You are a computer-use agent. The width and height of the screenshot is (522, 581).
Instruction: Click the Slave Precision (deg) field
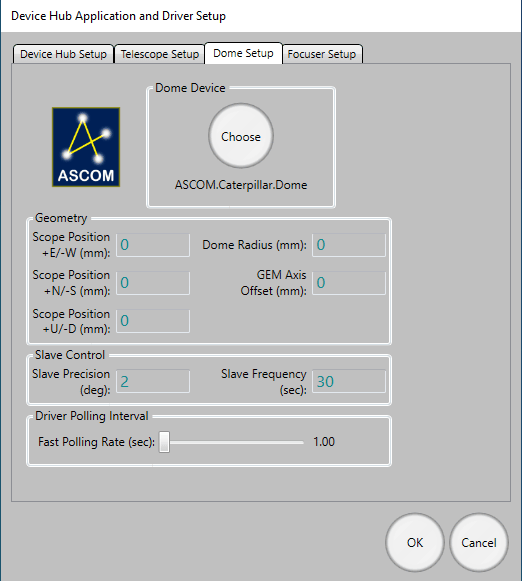[x=153, y=381]
